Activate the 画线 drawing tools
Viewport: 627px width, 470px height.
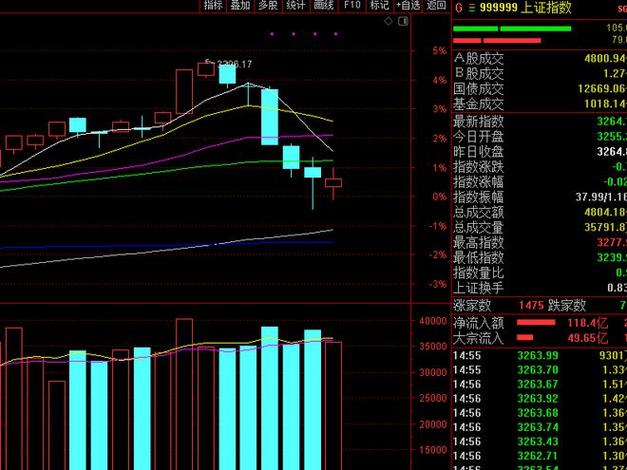click(x=323, y=5)
